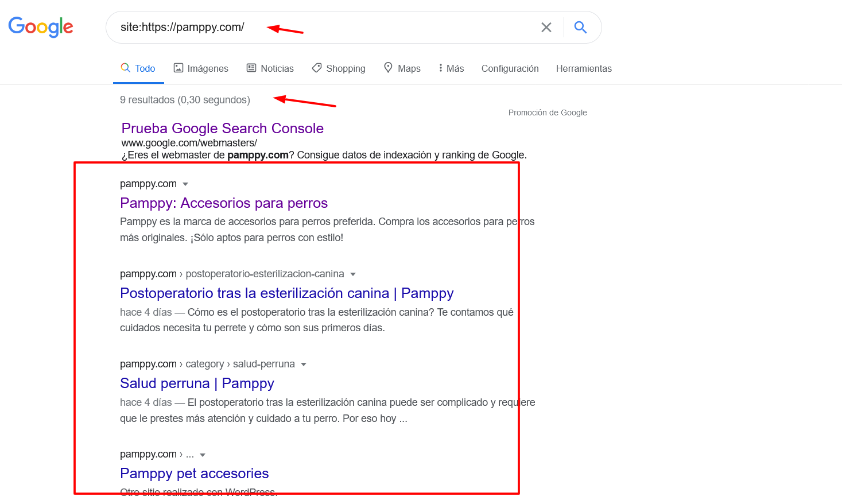Click the Shopping tag icon

tap(317, 68)
